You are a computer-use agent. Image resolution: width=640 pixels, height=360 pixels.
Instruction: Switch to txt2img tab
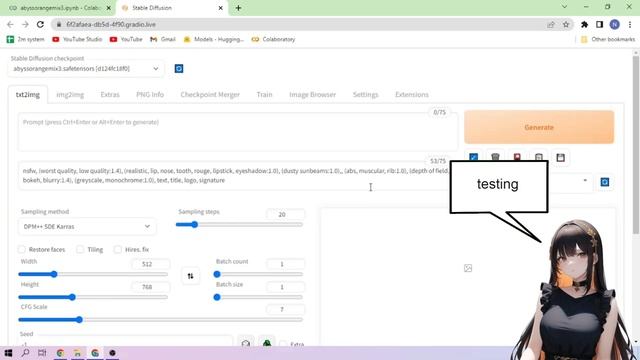pos(28,95)
